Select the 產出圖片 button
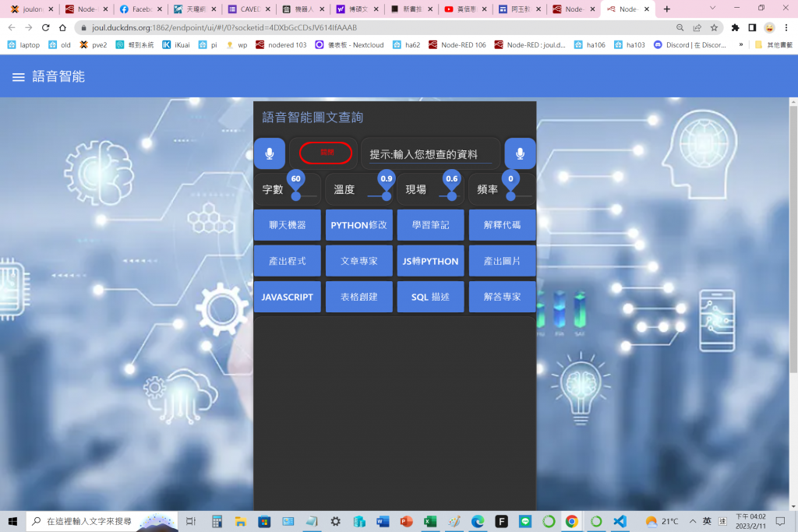798x532 pixels. click(x=503, y=261)
